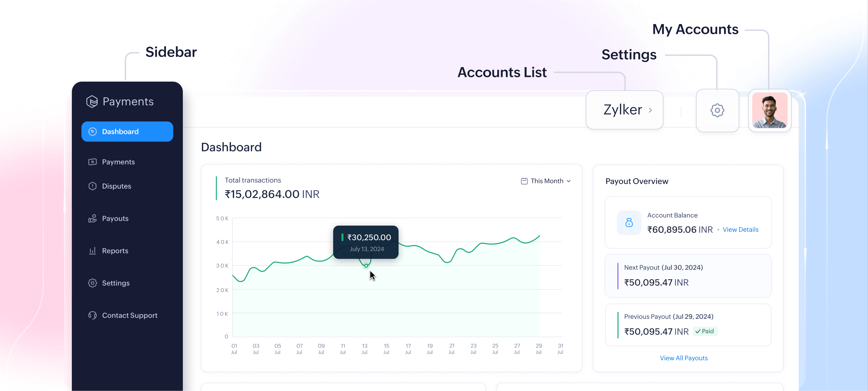
Task: Click the Payments cash icon in sidebar
Action: [92, 162]
